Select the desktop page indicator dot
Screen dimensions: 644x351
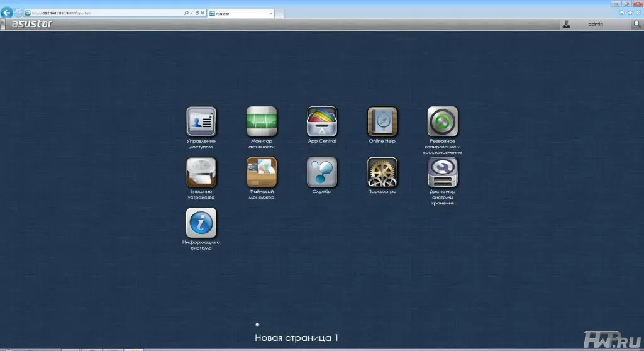point(257,325)
